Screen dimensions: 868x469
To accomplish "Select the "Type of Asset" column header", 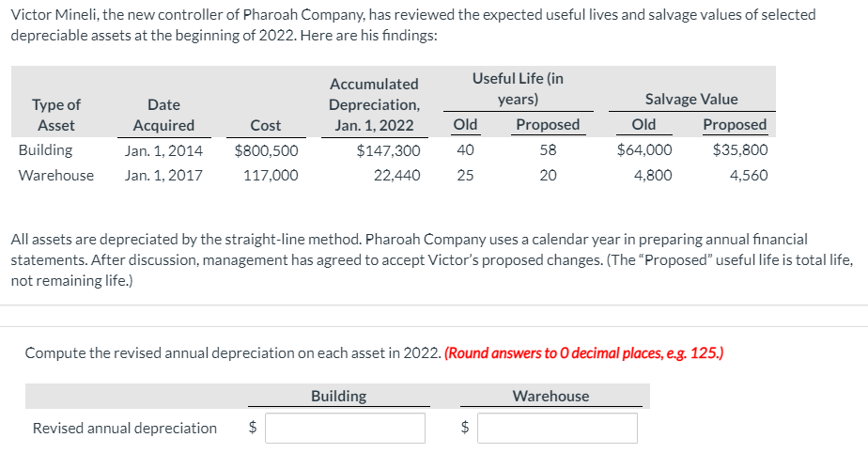I will coord(56,115).
